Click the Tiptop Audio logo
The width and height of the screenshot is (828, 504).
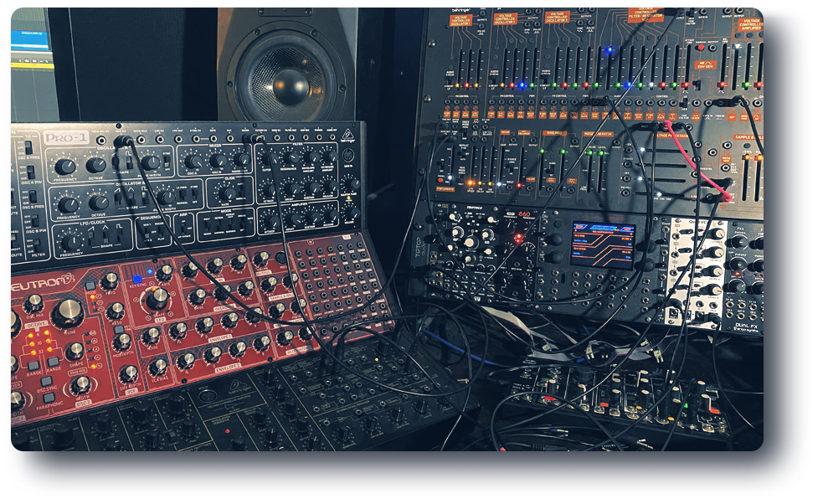tap(419, 247)
